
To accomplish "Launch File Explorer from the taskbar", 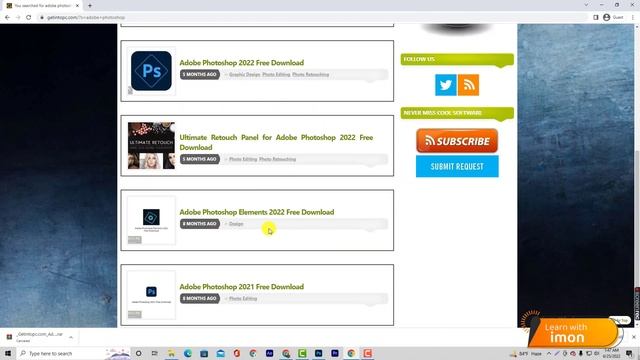I will pyautogui.click(x=171, y=353).
